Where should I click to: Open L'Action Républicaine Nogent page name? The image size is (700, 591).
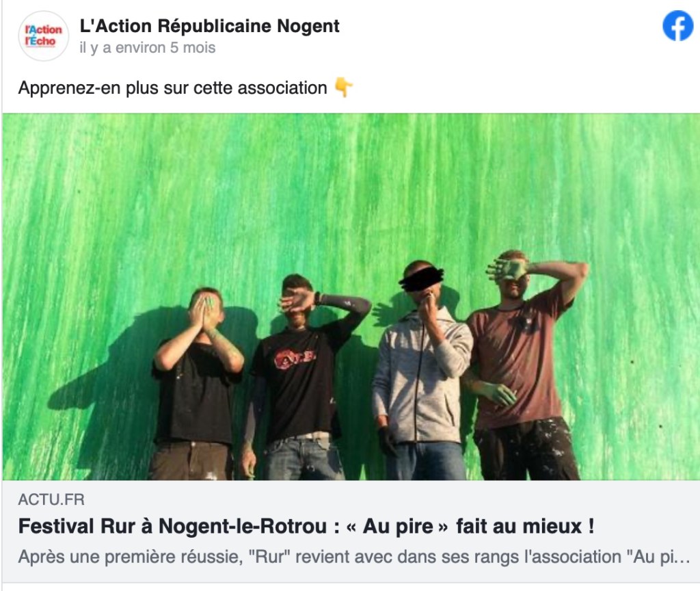(x=209, y=26)
